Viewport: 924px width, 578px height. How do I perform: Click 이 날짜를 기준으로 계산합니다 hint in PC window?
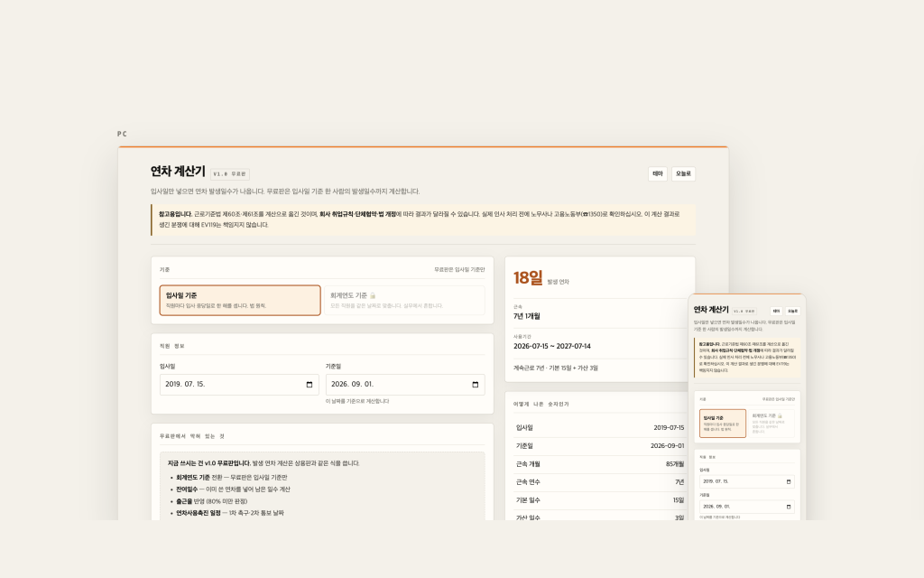pos(357,401)
